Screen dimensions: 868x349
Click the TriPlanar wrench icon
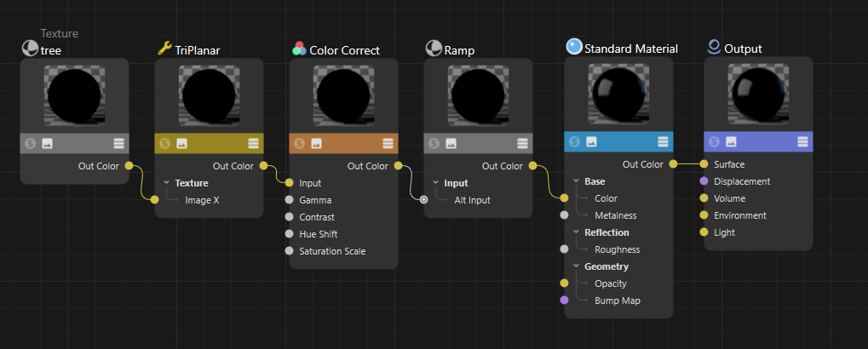coord(165,49)
